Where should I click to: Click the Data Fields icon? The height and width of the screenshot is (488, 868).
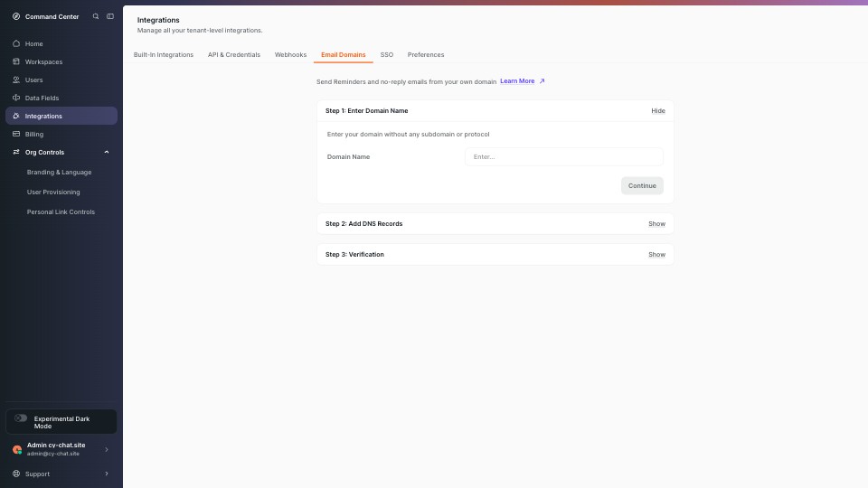pyautogui.click(x=16, y=98)
